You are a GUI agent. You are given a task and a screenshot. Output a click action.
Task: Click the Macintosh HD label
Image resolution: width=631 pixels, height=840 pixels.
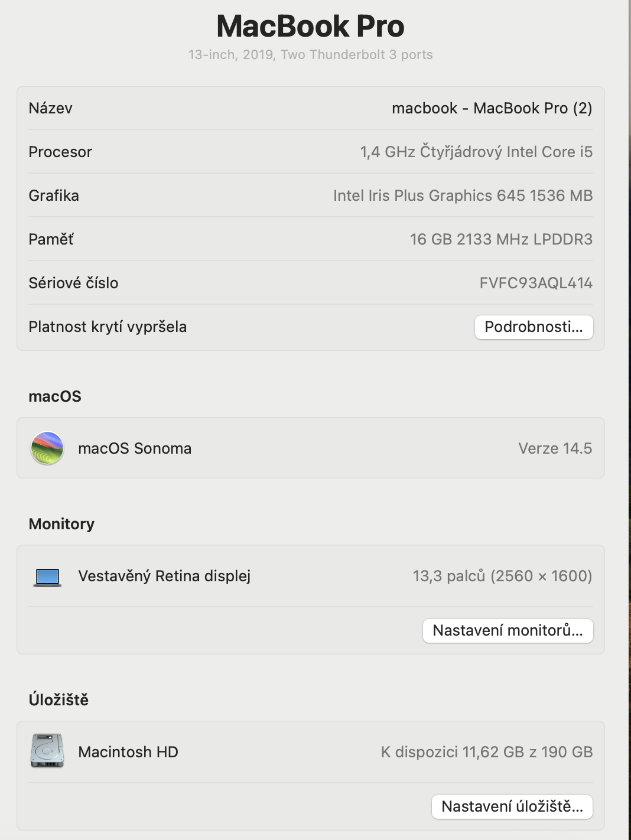pos(128,752)
